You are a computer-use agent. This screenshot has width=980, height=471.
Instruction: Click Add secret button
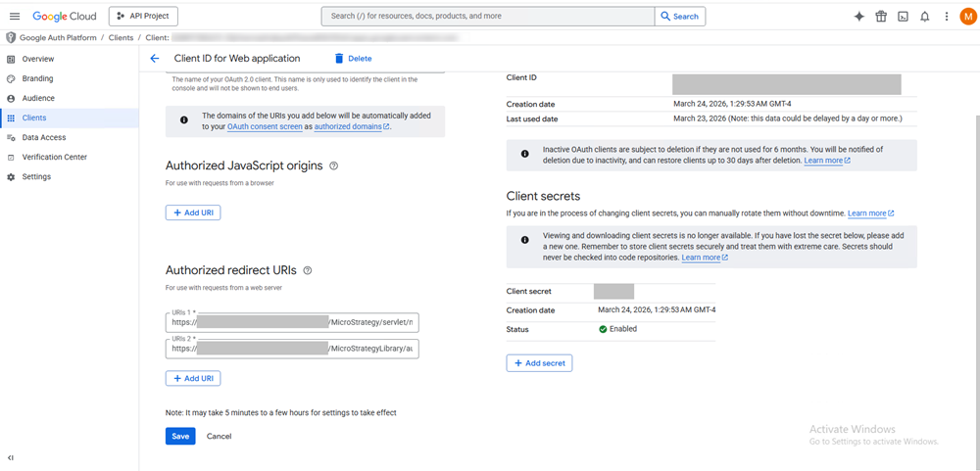pos(539,363)
